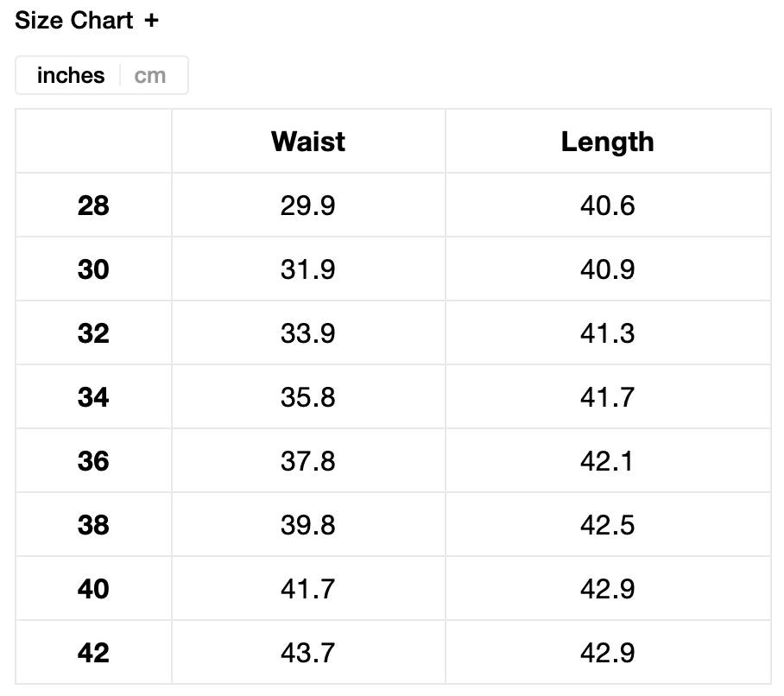This screenshot has height=696, width=784.
Task: Click the 29.9 waist value
Action: [308, 206]
